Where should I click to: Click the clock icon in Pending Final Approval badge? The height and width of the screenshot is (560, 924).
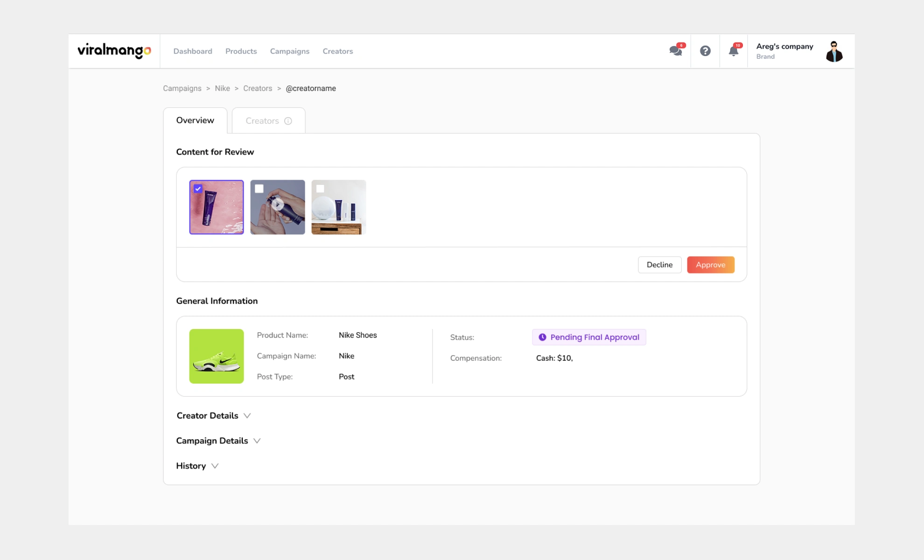542,337
